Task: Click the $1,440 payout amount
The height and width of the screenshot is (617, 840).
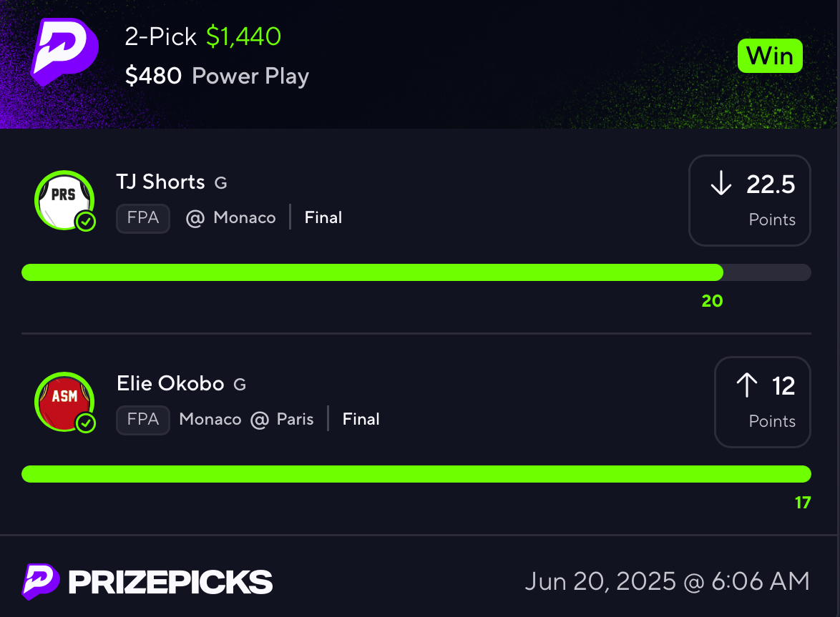Action: click(244, 36)
